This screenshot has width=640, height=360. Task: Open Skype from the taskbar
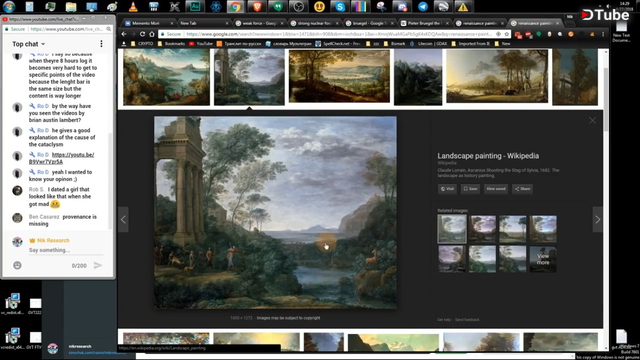coord(340,7)
